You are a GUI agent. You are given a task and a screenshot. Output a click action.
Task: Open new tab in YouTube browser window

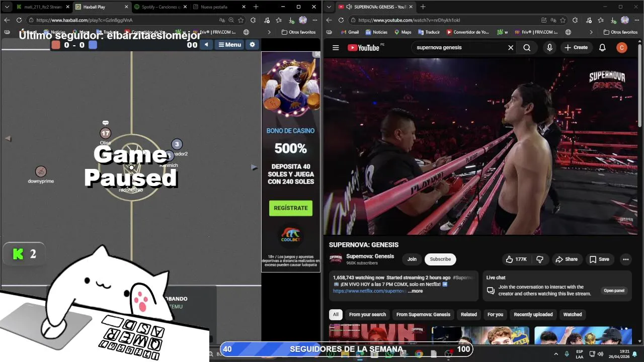click(x=423, y=7)
